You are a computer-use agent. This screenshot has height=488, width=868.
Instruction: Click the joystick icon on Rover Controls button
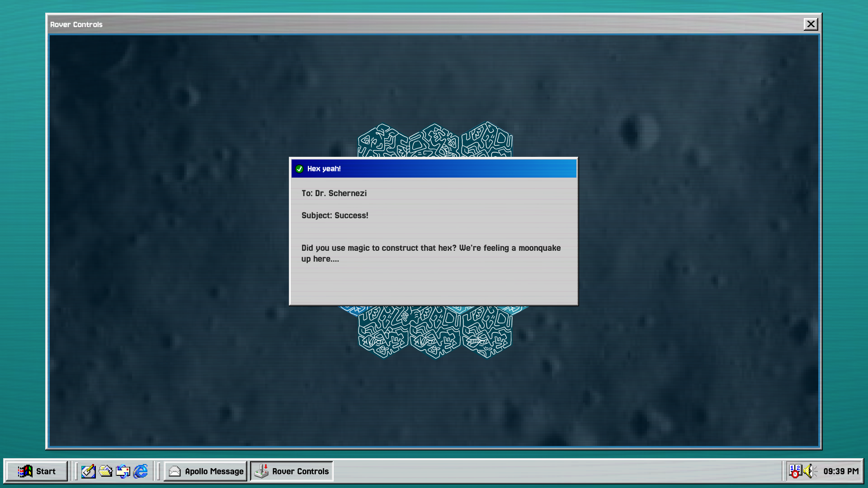[261, 471]
